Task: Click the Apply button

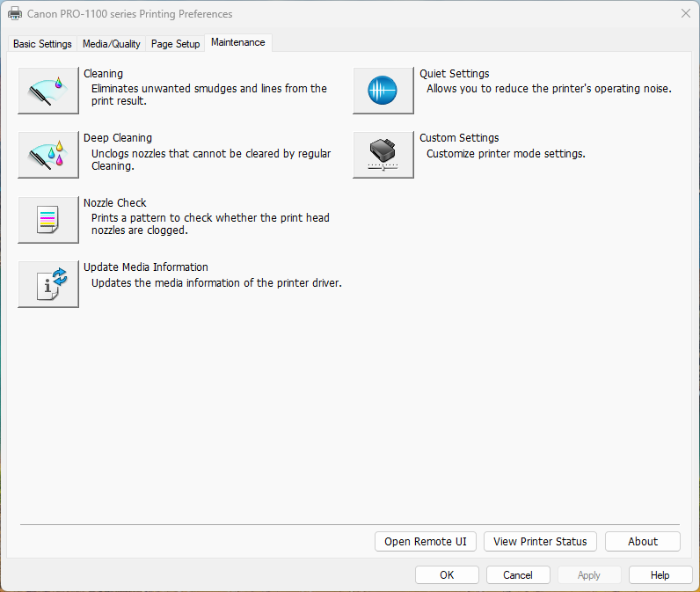Action: click(x=589, y=575)
